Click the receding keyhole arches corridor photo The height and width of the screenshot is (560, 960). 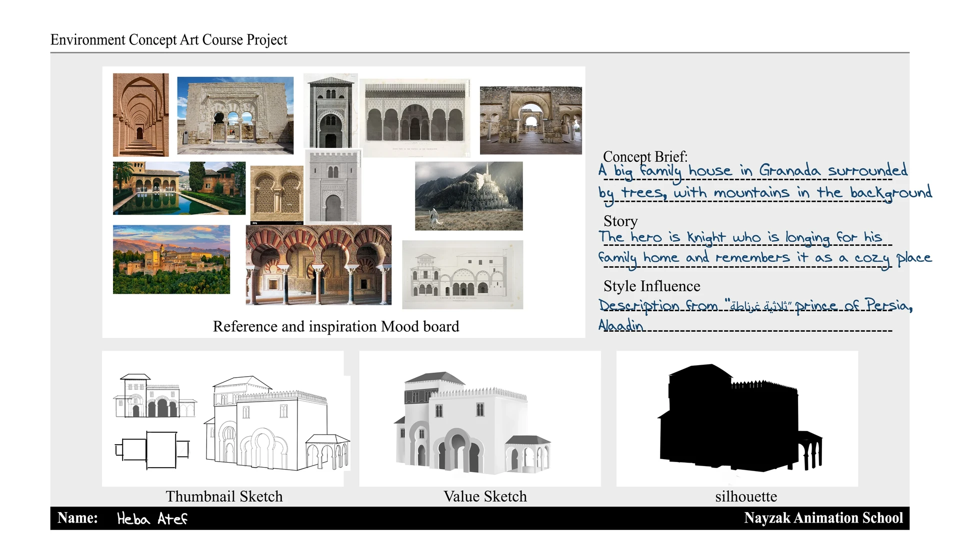click(140, 115)
